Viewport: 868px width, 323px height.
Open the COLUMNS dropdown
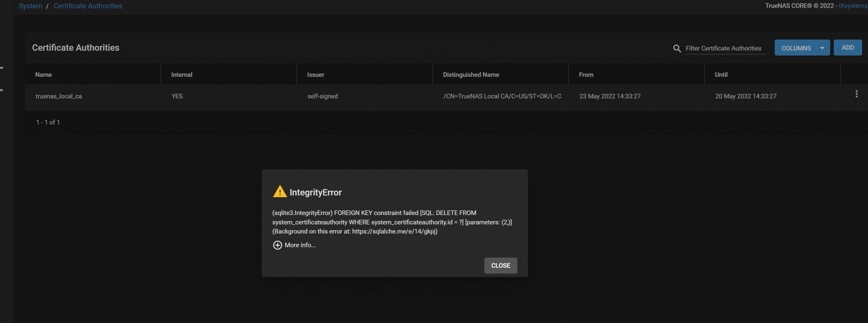click(802, 48)
